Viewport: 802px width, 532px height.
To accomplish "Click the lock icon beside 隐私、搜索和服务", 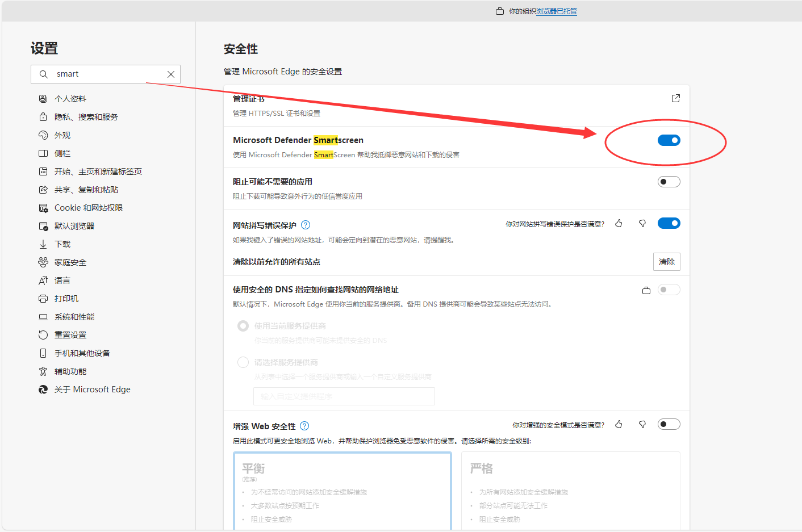I will coord(43,117).
